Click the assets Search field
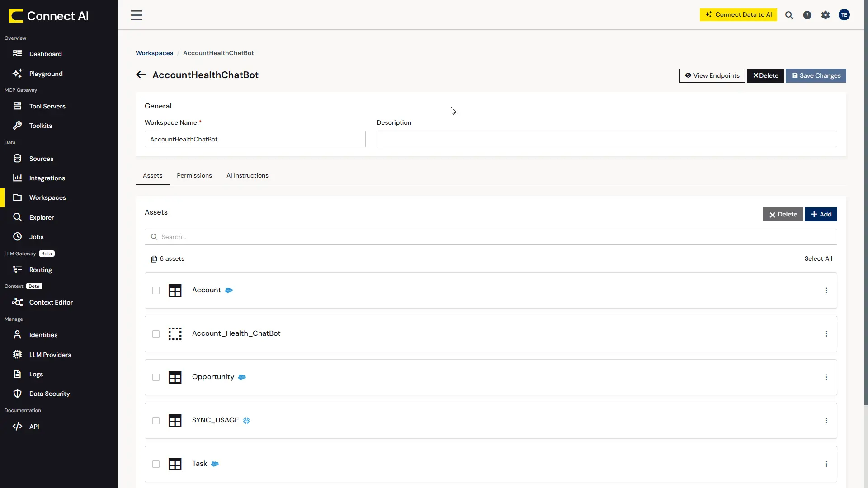 [491, 237]
